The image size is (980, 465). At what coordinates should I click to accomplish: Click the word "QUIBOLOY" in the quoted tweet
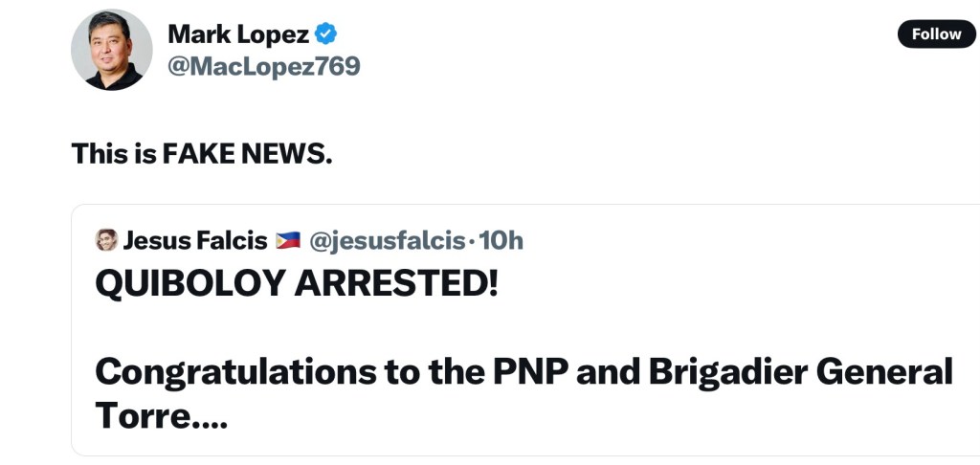pos(189,284)
